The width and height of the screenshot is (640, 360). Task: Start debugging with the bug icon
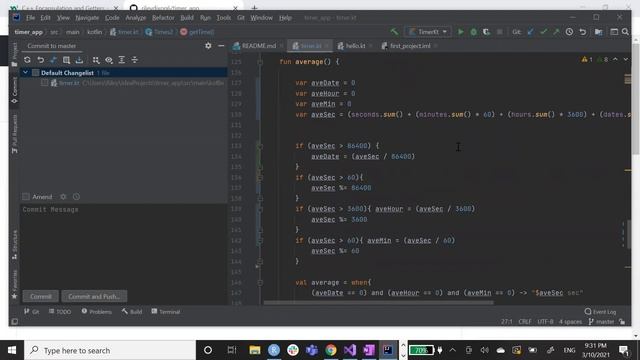click(473, 32)
